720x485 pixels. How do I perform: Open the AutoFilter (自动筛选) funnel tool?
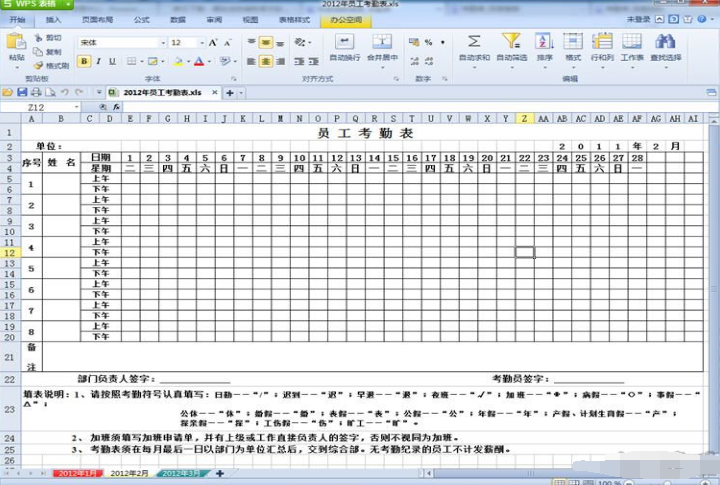511,42
